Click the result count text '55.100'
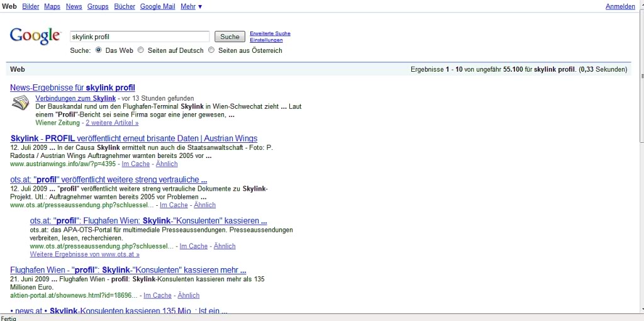644x321 pixels. pyautogui.click(x=513, y=69)
